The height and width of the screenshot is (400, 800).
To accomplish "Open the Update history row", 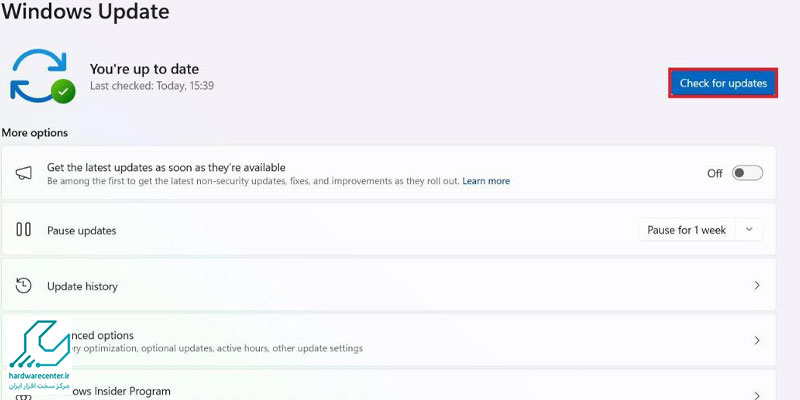I will click(x=388, y=285).
